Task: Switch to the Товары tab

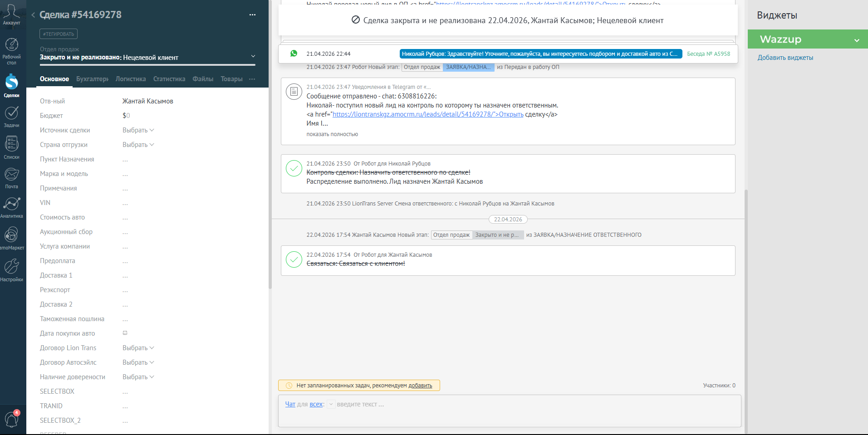Action: pos(232,79)
